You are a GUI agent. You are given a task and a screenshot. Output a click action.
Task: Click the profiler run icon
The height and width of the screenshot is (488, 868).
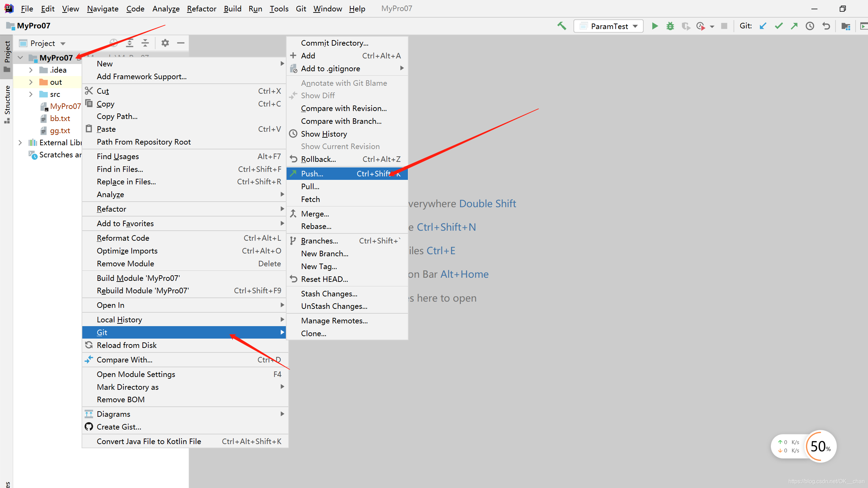coord(701,26)
